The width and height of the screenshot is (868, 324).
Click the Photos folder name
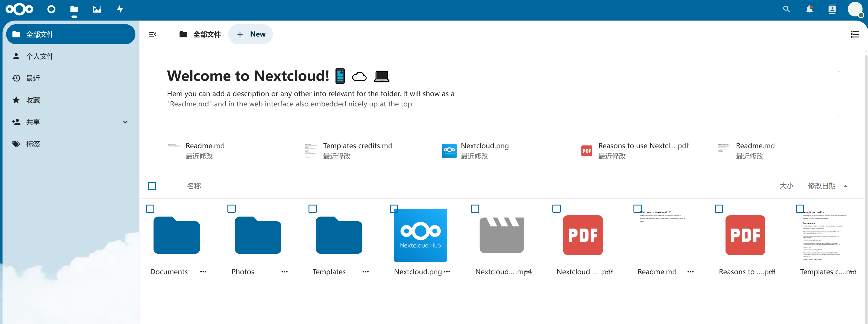click(x=243, y=272)
